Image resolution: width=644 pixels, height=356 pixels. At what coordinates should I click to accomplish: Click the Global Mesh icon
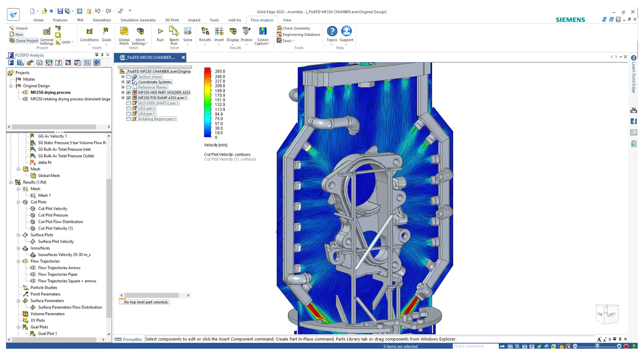124,31
